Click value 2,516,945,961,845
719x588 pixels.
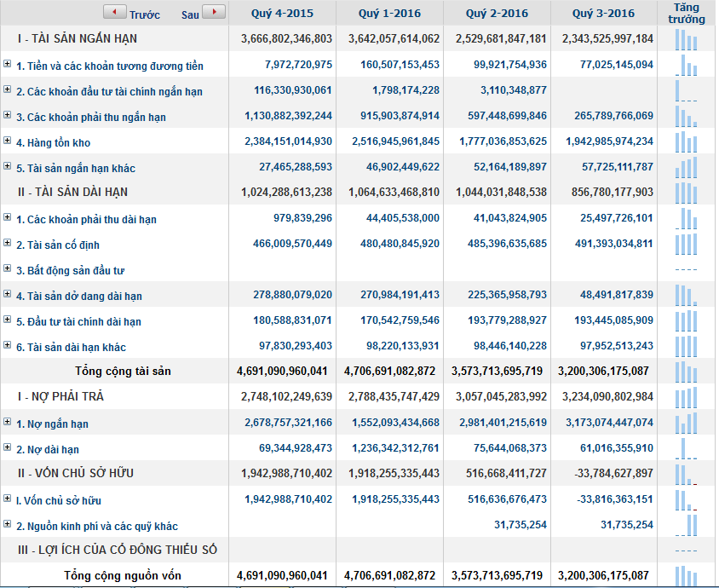click(x=396, y=141)
